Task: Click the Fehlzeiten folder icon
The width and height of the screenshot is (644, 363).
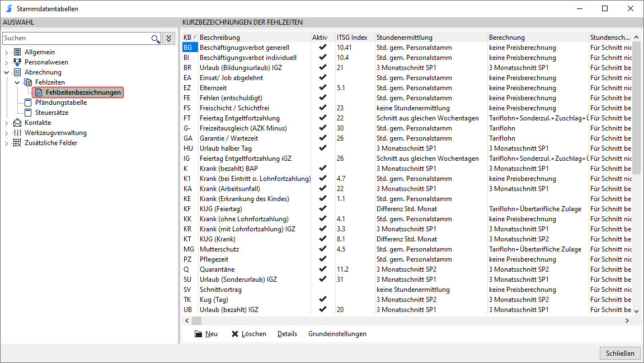Action: coord(28,82)
